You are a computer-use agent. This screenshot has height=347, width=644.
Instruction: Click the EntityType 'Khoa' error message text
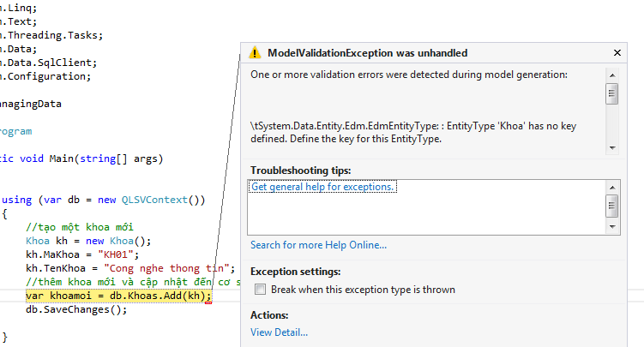coord(413,132)
